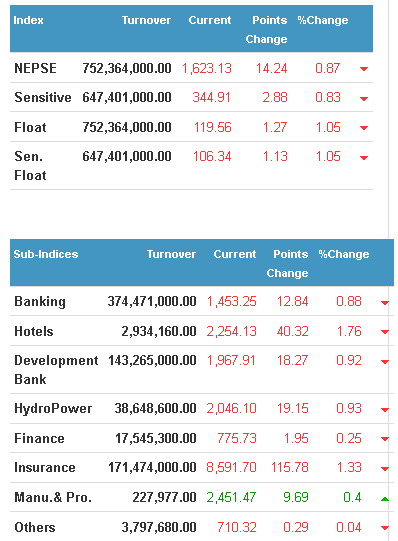Click the down arrow in HydroPower row
This screenshot has height=541, width=398.
click(385, 410)
